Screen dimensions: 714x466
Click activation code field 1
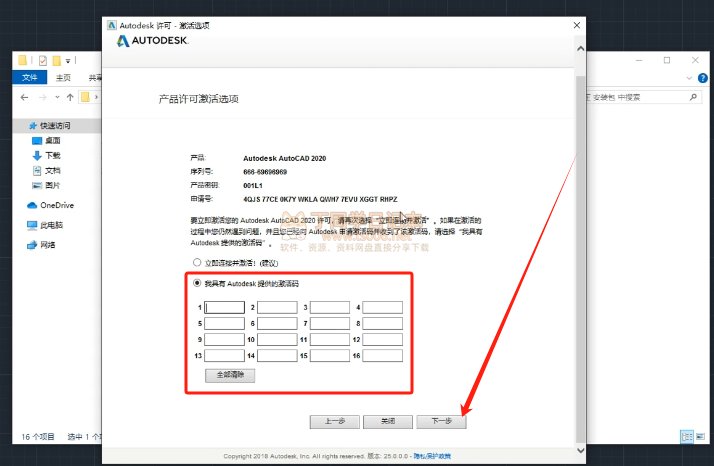(224, 307)
